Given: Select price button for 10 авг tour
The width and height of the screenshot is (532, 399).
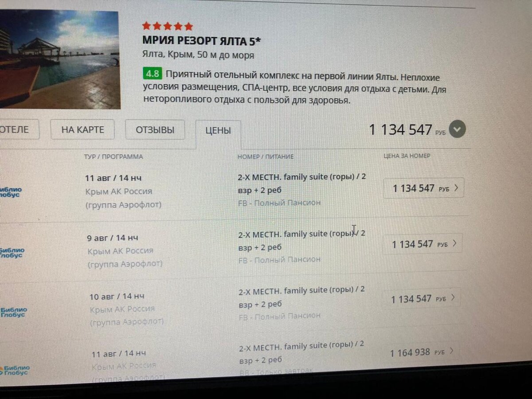Looking at the screenshot, I should point(421,299).
